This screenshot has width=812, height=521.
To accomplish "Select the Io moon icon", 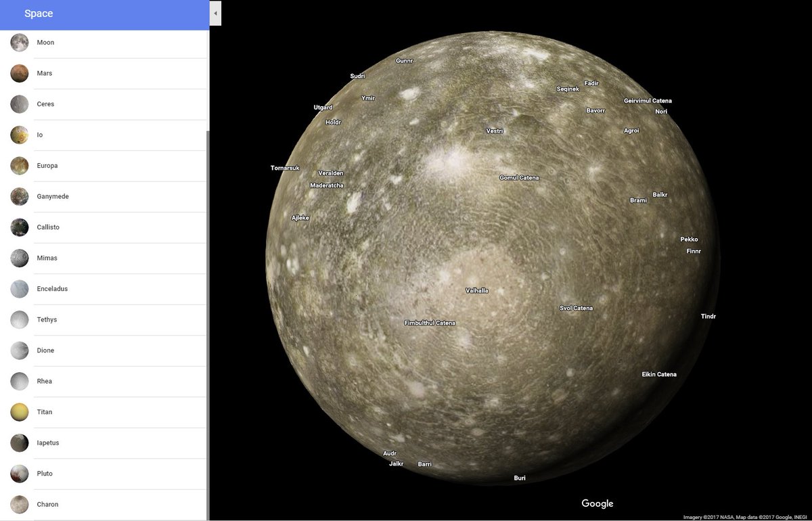I will coord(19,135).
